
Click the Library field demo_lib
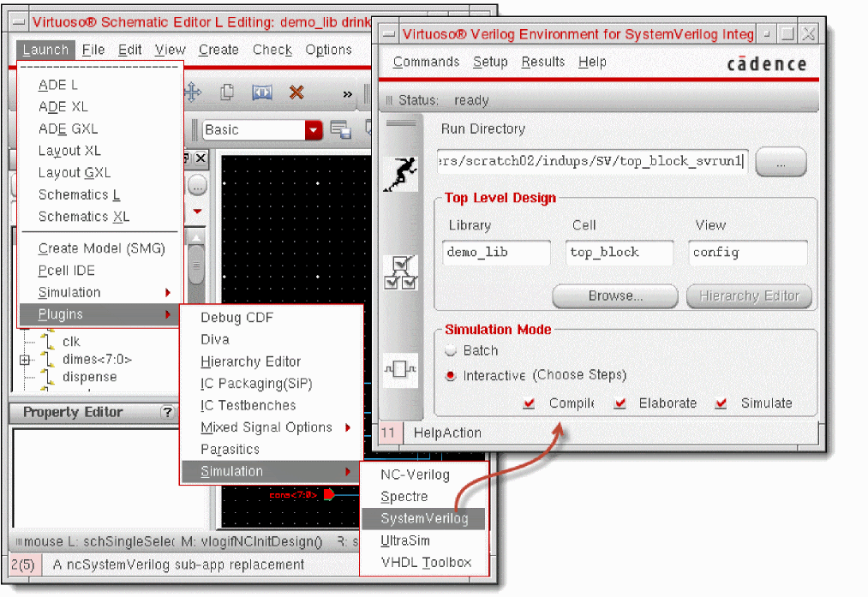point(497,253)
